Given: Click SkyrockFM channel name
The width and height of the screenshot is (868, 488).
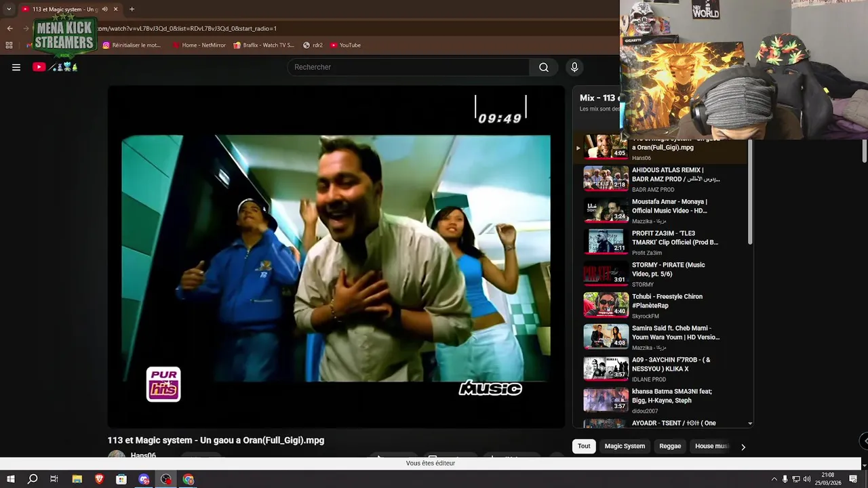Looking at the screenshot, I should (646, 317).
